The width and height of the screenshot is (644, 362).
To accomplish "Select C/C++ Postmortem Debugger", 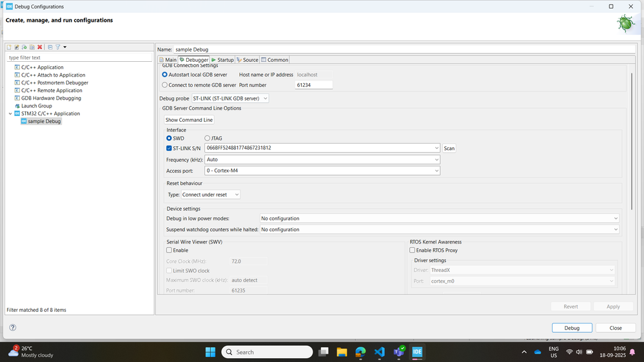I will pos(55,82).
